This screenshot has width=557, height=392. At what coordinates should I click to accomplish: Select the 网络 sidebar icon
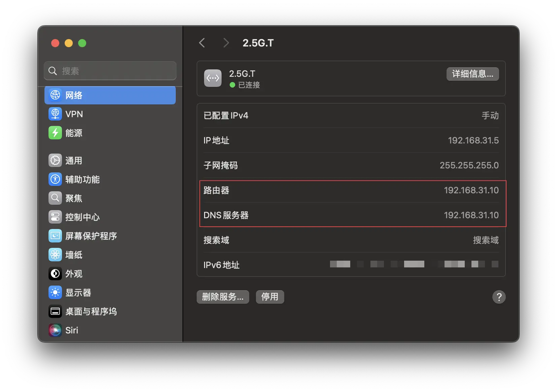[x=73, y=95]
